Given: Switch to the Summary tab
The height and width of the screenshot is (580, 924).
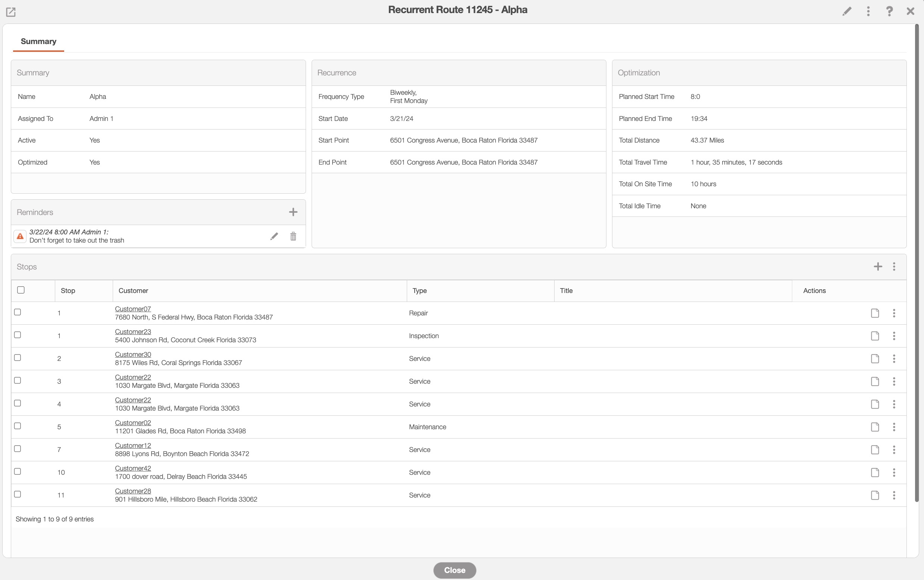Looking at the screenshot, I should tap(38, 41).
